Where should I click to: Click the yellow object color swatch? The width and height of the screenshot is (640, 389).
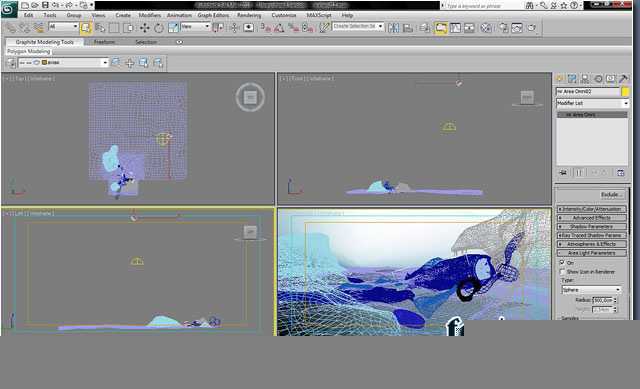click(625, 91)
